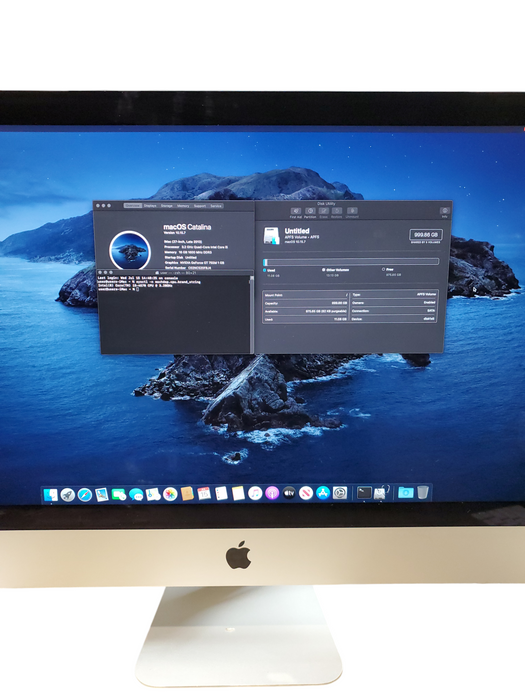Open App Store from the Dock
Image resolution: width=525 pixels, height=700 pixels.
tap(323, 493)
